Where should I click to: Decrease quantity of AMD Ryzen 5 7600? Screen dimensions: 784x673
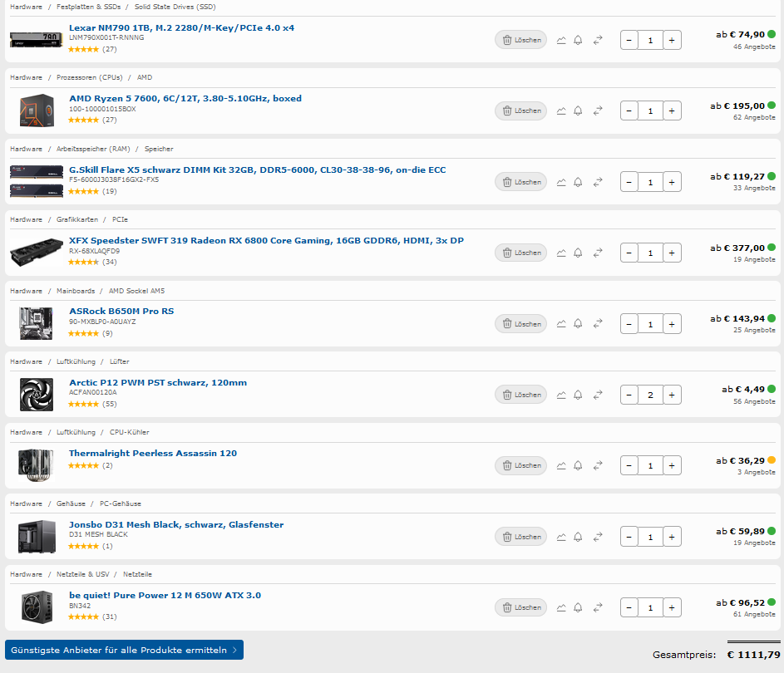(x=629, y=111)
